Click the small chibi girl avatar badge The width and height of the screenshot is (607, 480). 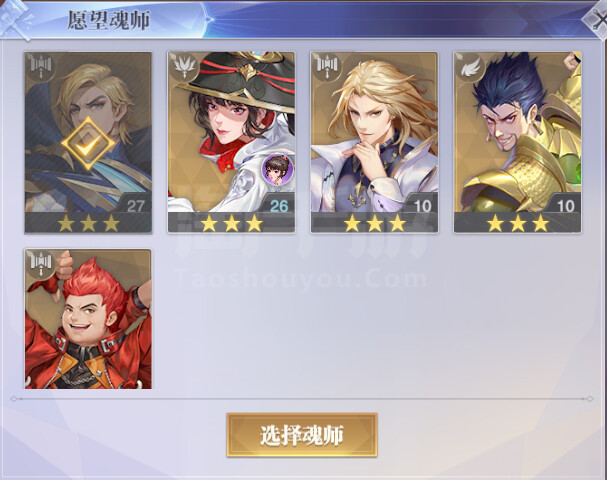[x=277, y=169]
